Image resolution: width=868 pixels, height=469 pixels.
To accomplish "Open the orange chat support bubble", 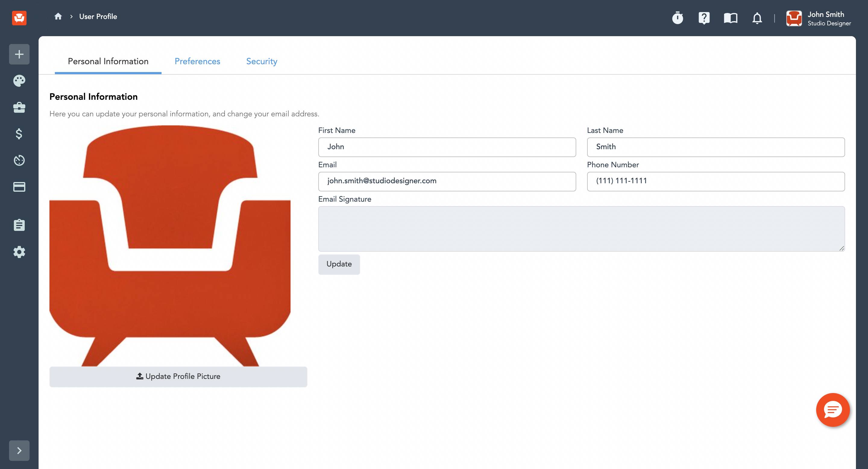I will [833, 410].
